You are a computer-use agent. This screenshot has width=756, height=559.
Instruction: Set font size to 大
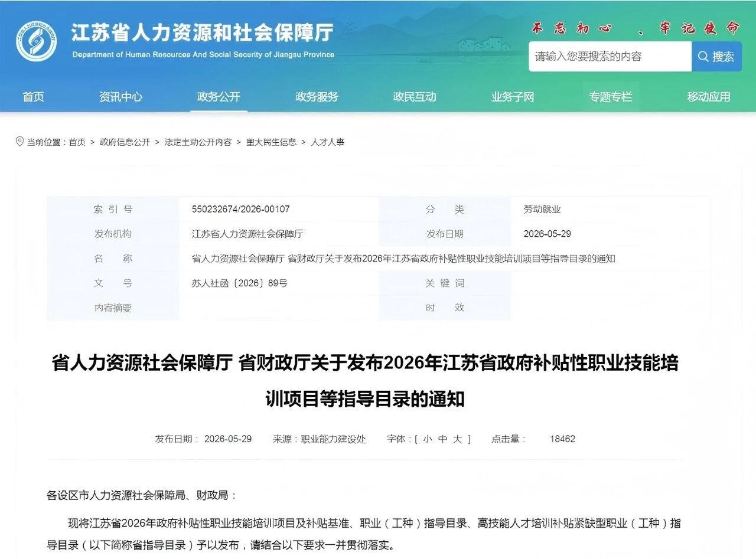coord(458,439)
